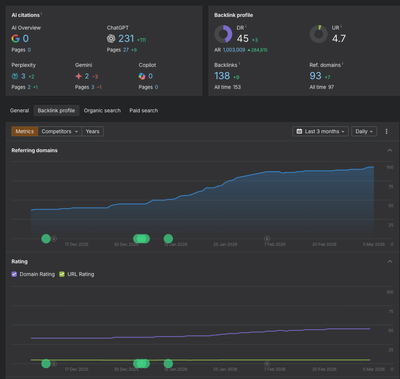Viewport: 400px width, 379px height.
Task: Click the first green marker in Rating chart
Action: pos(46,364)
